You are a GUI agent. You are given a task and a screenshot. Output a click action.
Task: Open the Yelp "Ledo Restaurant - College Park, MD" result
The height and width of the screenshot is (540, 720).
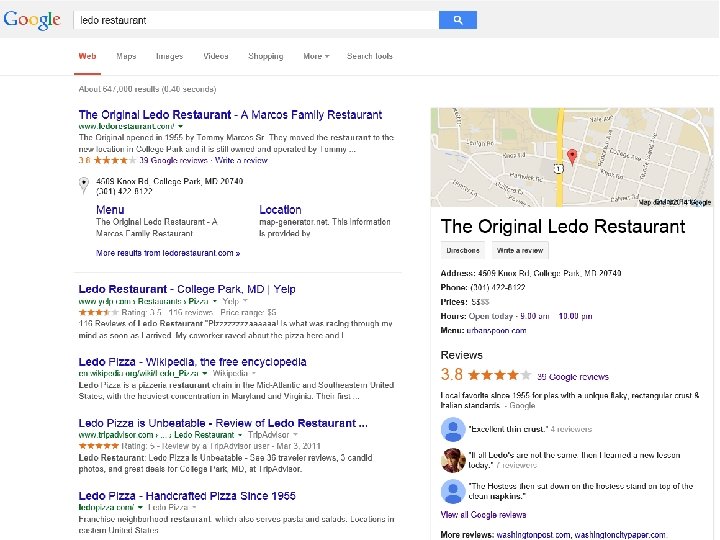click(187, 289)
